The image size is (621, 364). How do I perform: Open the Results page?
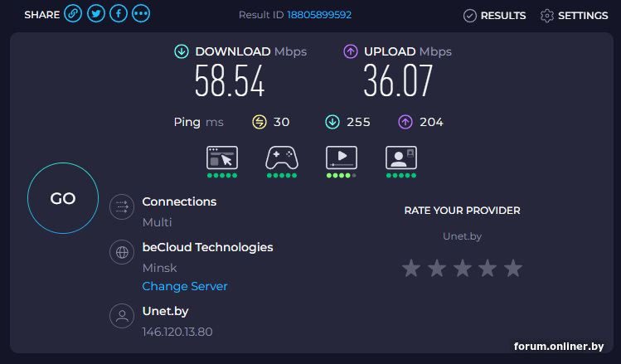[494, 15]
